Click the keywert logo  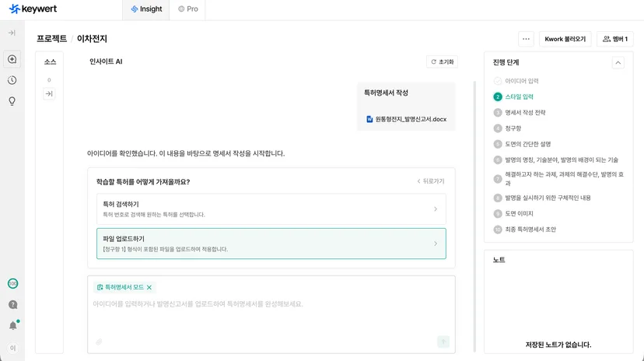click(33, 9)
